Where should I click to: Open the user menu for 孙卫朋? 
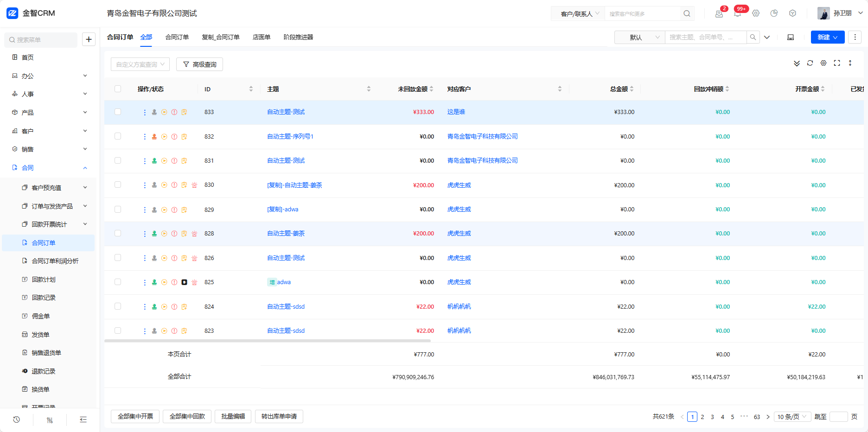840,13
